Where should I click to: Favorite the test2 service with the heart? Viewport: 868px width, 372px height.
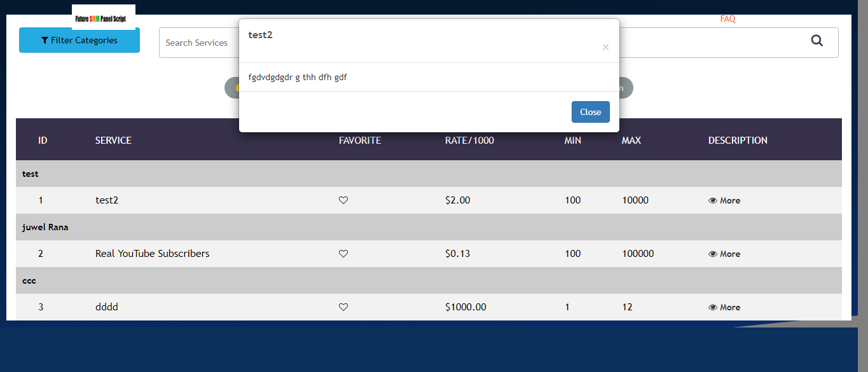(343, 200)
